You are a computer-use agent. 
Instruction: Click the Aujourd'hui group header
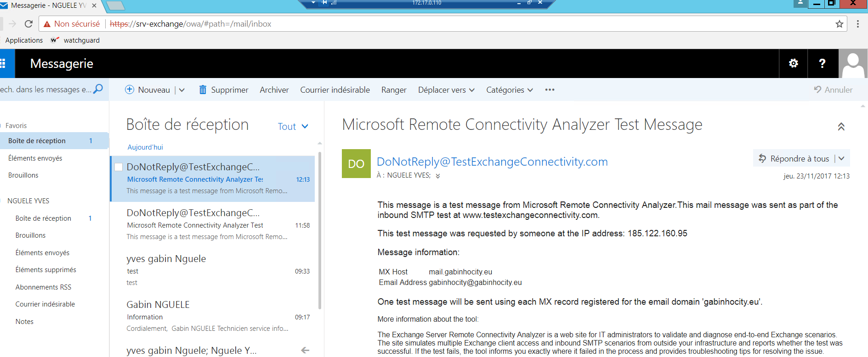pos(145,147)
